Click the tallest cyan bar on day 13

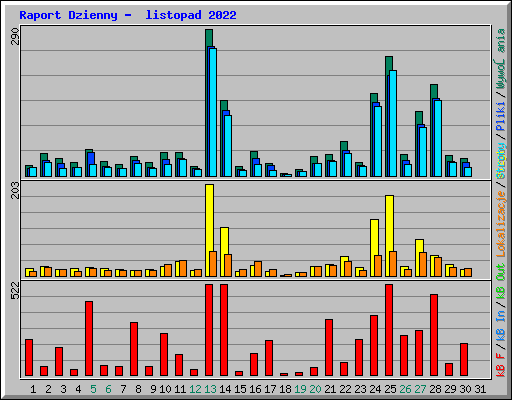(x=213, y=112)
